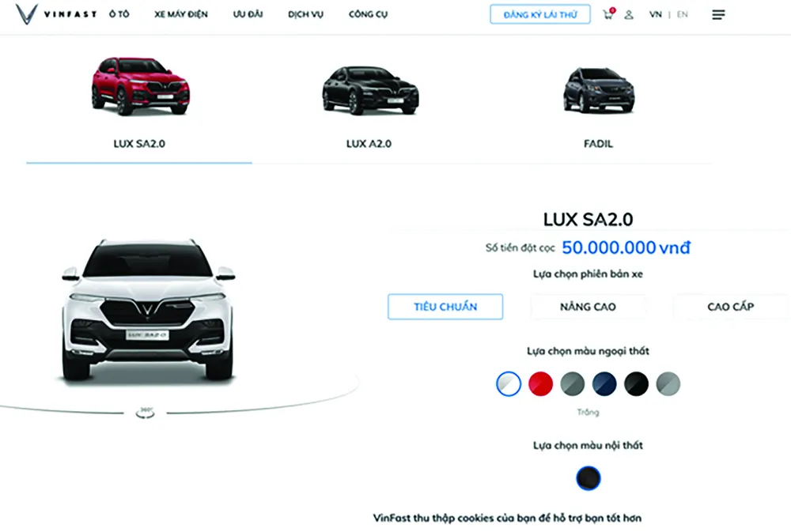
Task: Select the CAO CẤP version option
Action: [730, 307]
